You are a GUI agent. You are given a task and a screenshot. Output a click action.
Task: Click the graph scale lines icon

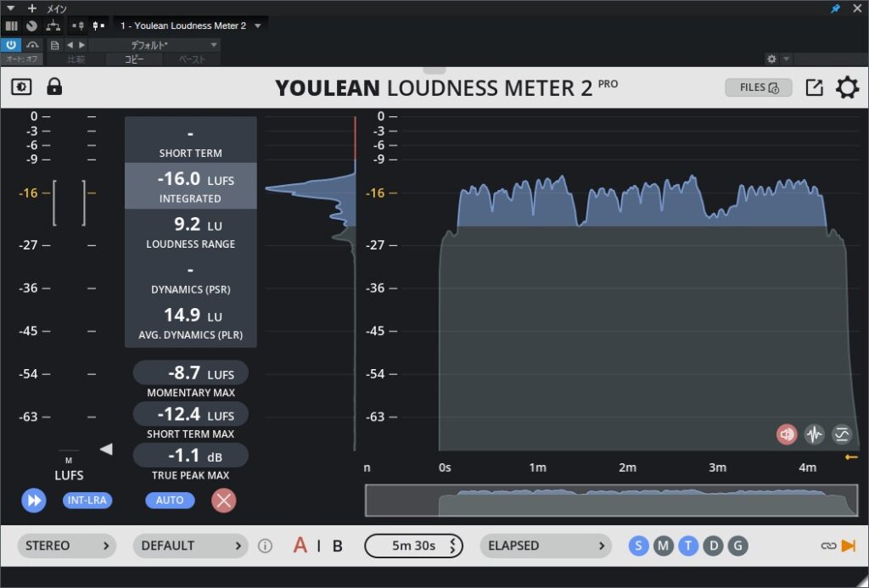click(x=842, y=434)
